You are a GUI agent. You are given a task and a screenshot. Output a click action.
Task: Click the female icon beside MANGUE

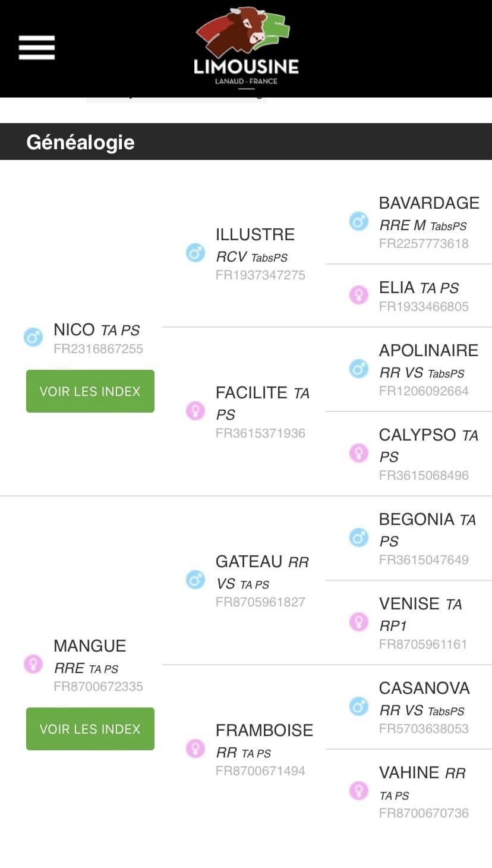33,663
